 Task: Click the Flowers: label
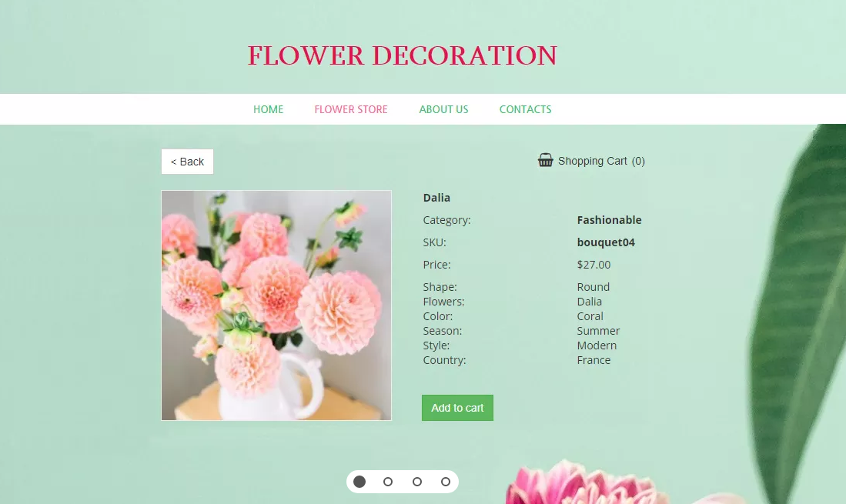click(443, 302)
